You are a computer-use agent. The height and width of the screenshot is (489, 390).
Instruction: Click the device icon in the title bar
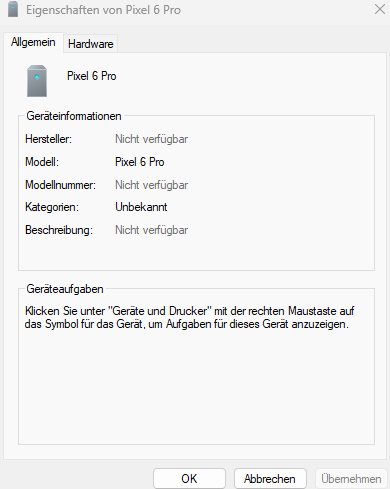13,9
